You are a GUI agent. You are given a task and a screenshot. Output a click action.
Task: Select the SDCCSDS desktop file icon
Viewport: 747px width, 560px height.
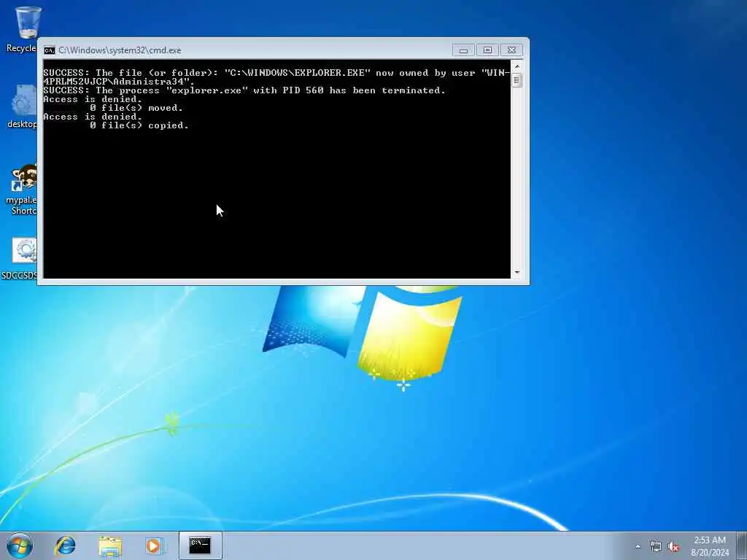[x=20, y=259]
